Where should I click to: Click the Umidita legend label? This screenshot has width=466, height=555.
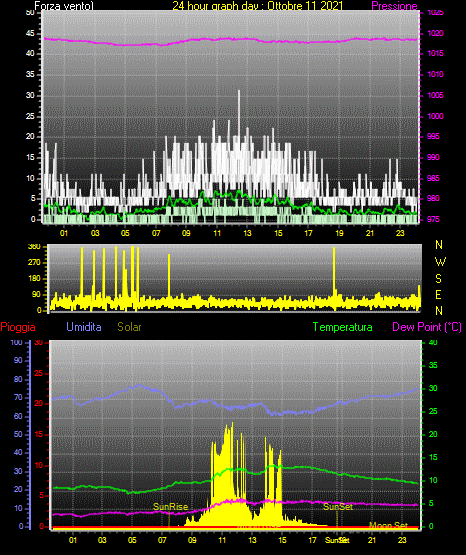pos(84,327)
